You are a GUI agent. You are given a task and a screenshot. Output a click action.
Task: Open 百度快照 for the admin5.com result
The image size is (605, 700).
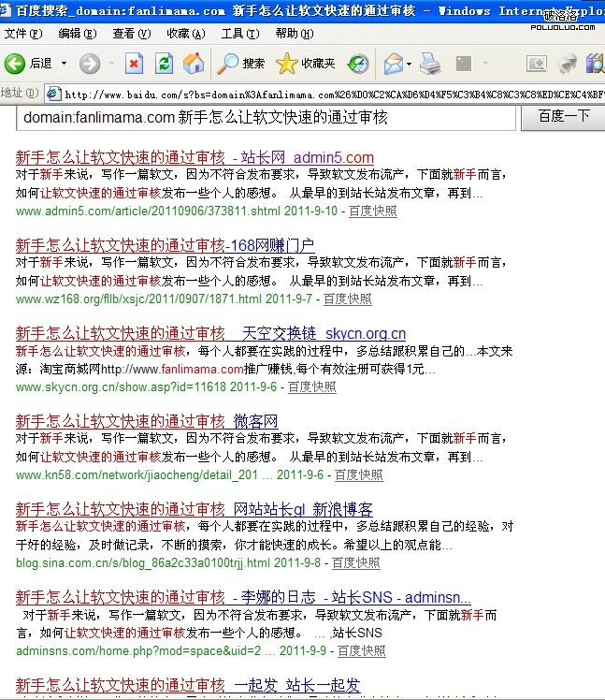click(372, 211)
